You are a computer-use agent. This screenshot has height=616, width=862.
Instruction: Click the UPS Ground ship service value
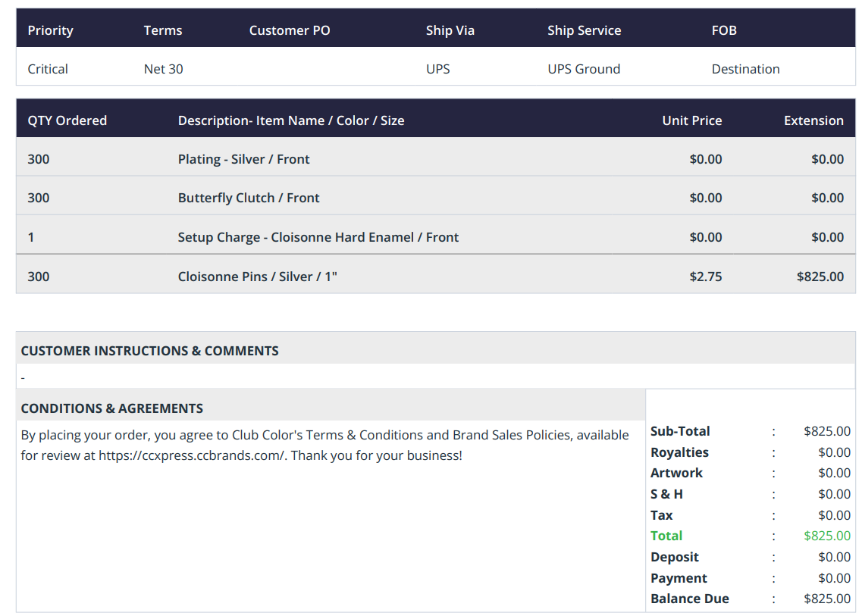pyautogui.click(x=584, y=69)
